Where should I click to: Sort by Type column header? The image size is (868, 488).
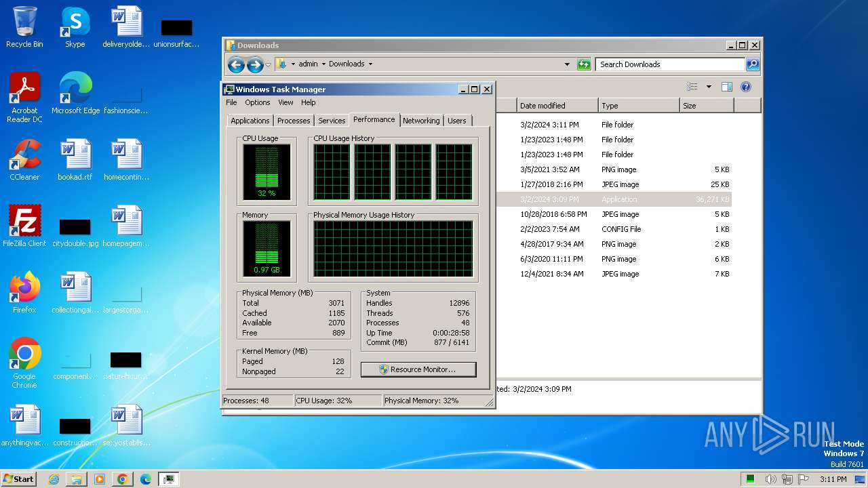(x=639, y=106)
